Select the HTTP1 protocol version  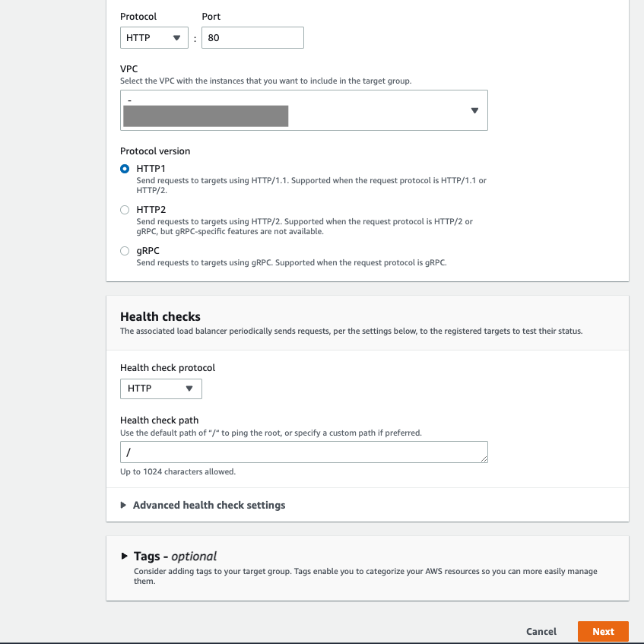125,169
